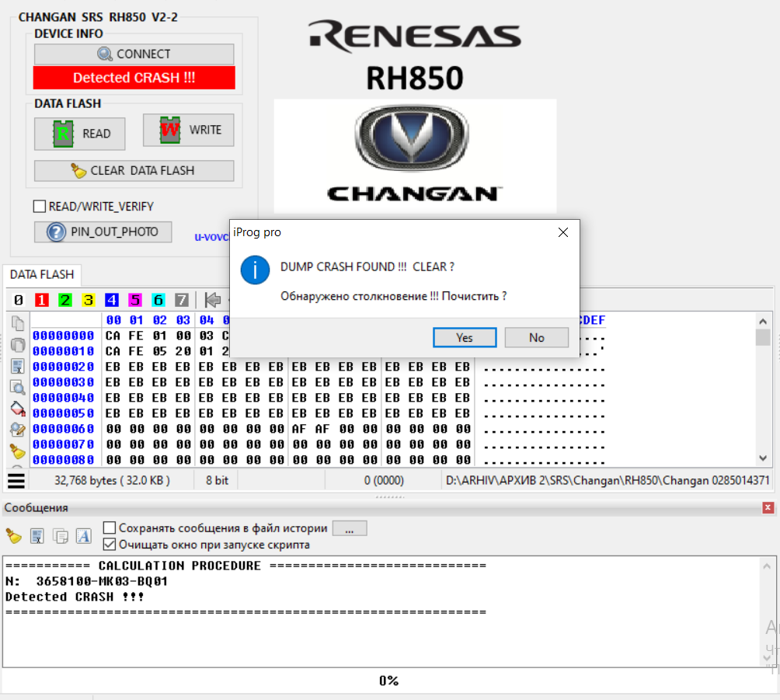Select gray color marker 7

[182, 300]
